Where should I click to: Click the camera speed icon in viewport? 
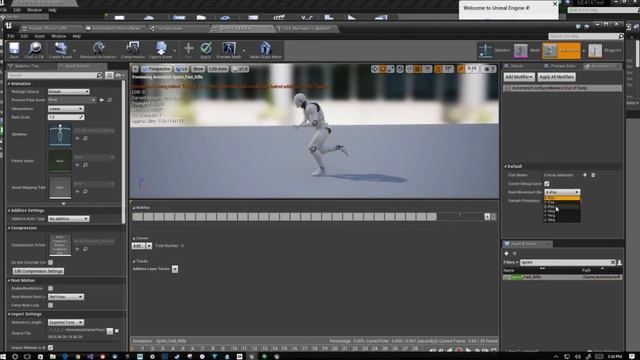(489, 69)
